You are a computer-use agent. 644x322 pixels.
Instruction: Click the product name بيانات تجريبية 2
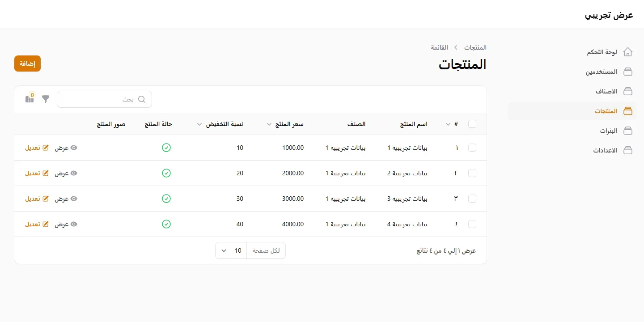point(407,173)
